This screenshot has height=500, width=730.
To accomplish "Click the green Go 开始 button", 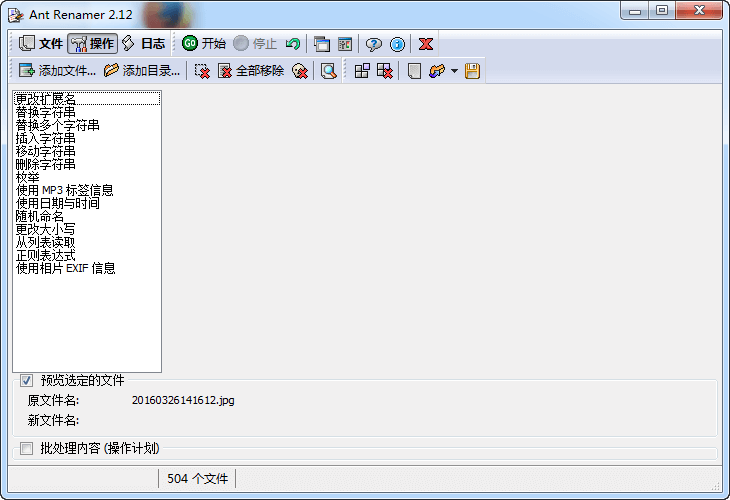I will [x=204, y=44].
